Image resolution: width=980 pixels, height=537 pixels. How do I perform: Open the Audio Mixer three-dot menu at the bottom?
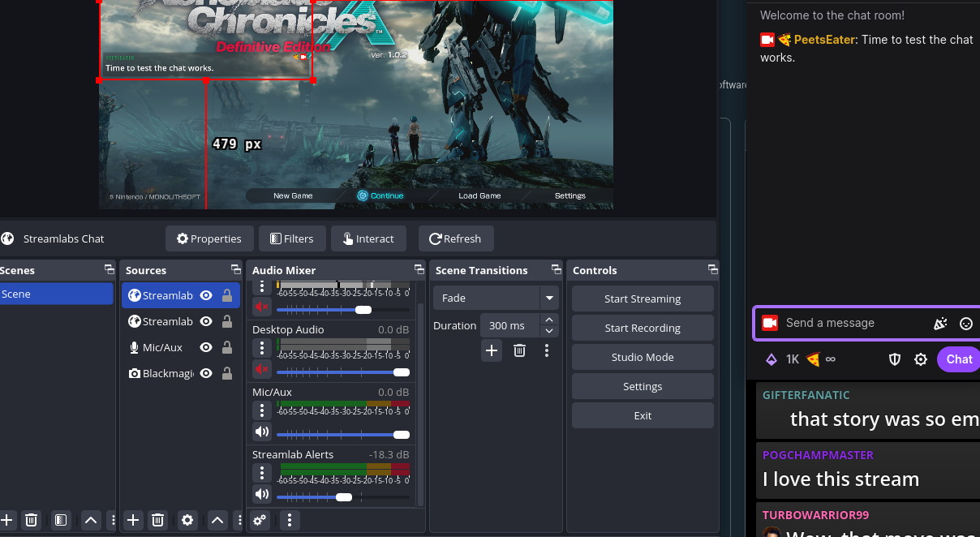pos(290,520)
